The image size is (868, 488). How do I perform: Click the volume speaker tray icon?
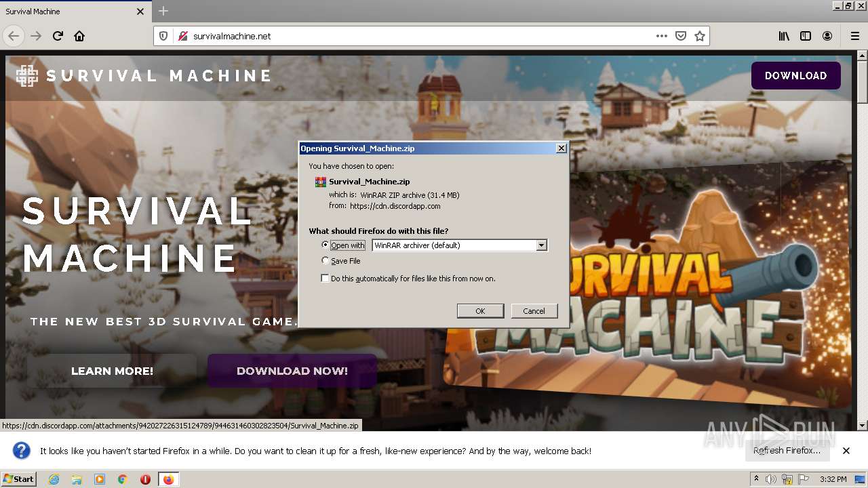coord(771,479)
